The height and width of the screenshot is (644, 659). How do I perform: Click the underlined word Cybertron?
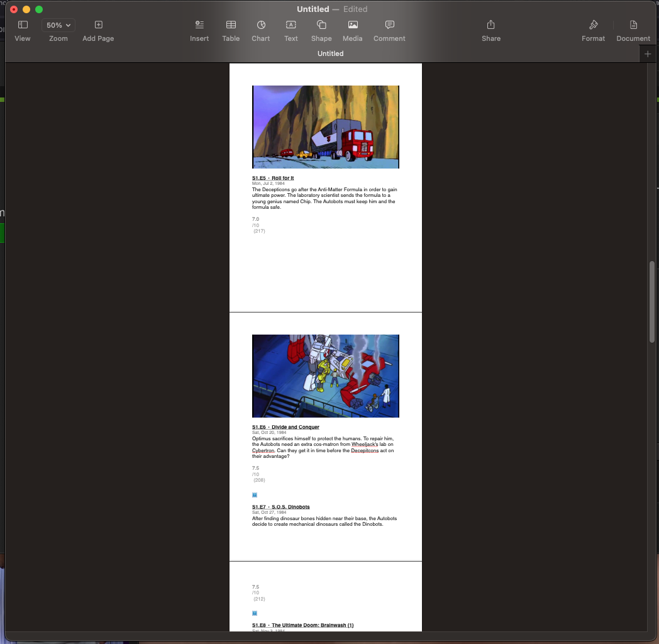click(263, 450)
